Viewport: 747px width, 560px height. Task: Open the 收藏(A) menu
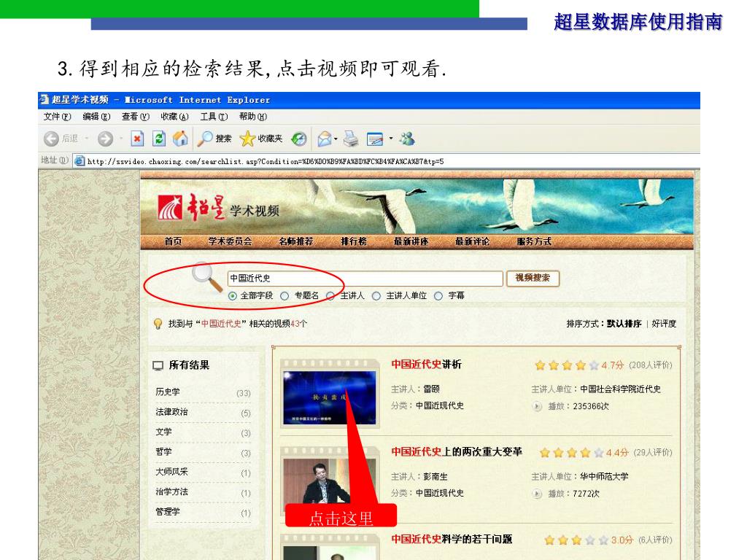[x=174, y=117]
